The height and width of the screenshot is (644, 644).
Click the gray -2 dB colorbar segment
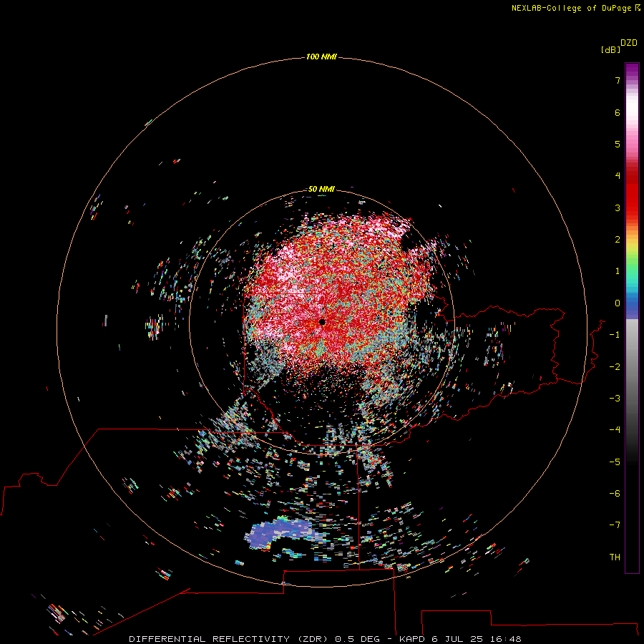coord(632,367)
